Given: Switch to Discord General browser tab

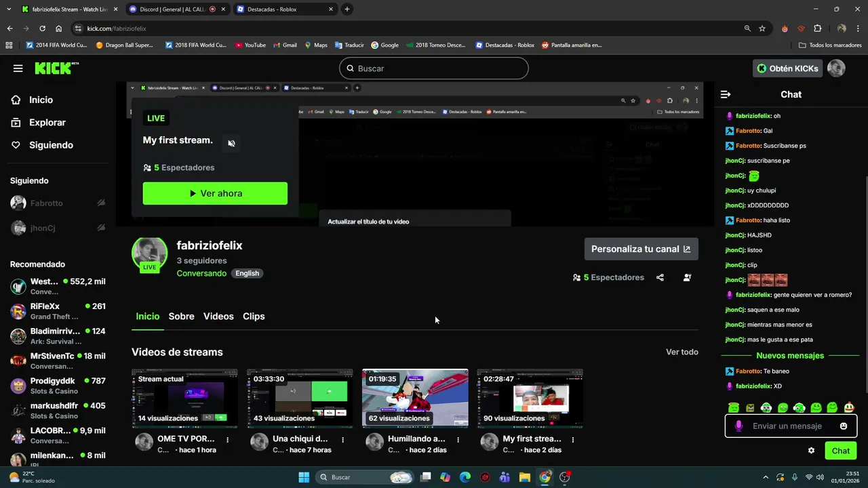Looking at the screenshot, I should click(177, 9).
